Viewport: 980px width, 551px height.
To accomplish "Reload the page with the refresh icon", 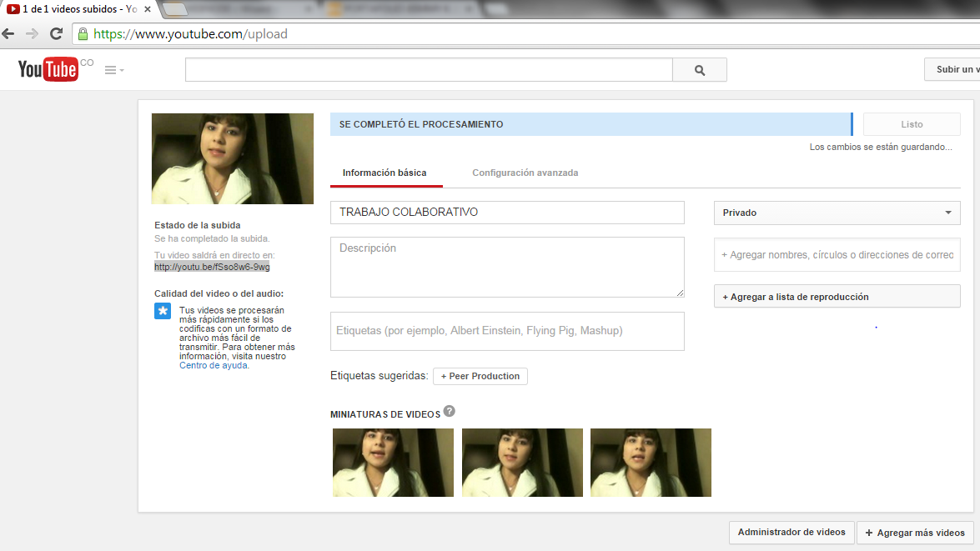I will pyautogui.click(x=56, y=34).
